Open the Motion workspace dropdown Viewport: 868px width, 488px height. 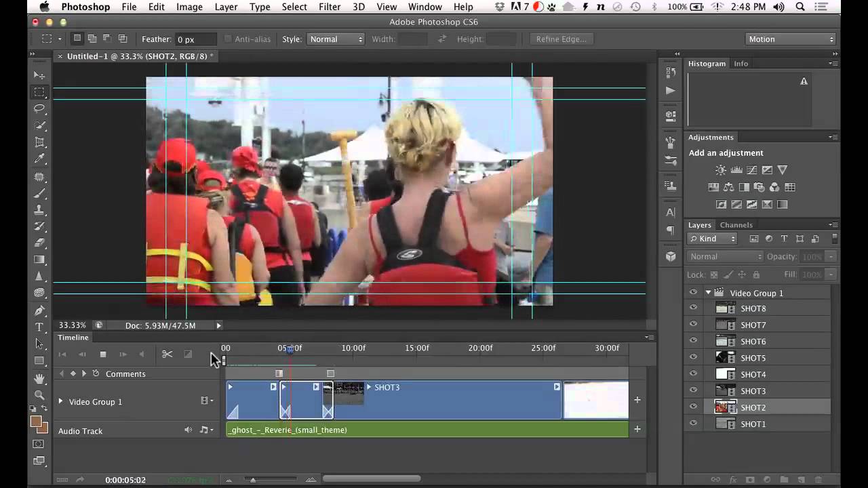pyautogui.click(x=791, y=39)
